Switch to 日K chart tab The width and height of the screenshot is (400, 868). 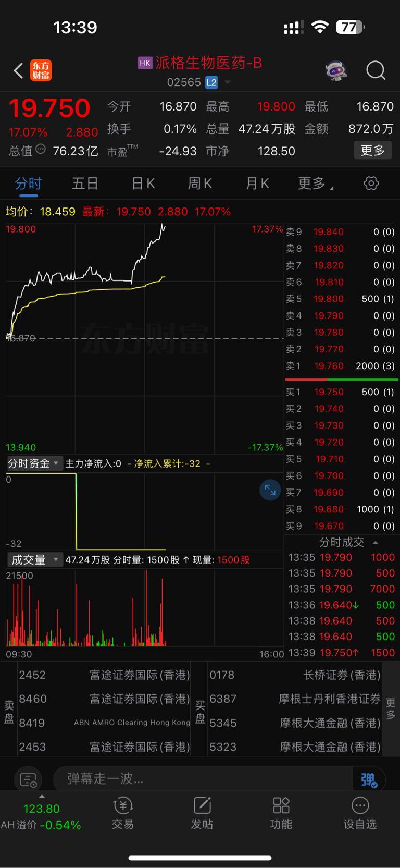click(x=143, y=184)
